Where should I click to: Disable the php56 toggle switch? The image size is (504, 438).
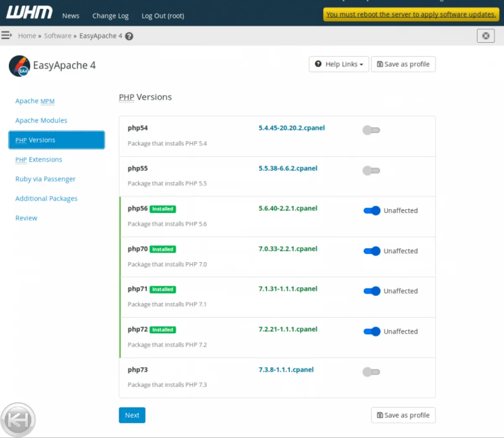(372, 211)
